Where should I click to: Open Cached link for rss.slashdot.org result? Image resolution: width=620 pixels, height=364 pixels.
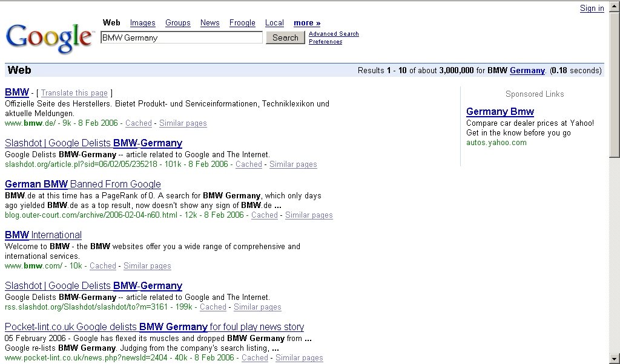click(213, 307)
